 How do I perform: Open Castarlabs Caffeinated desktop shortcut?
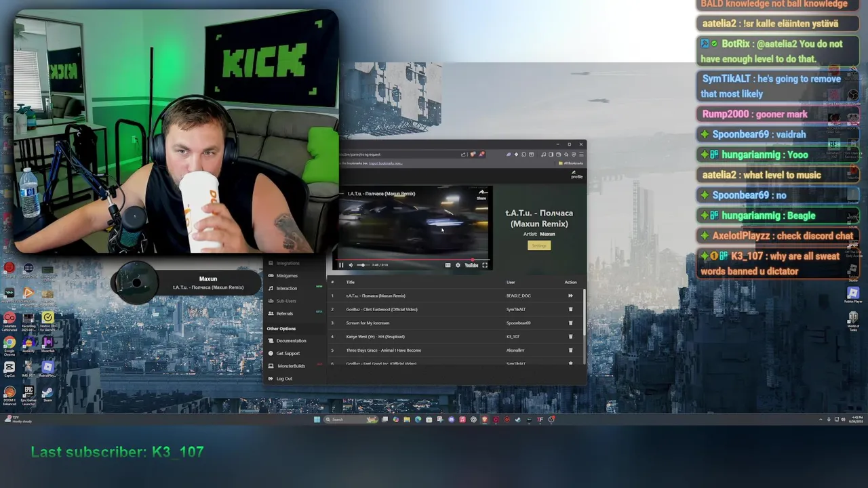coord(9,321)
